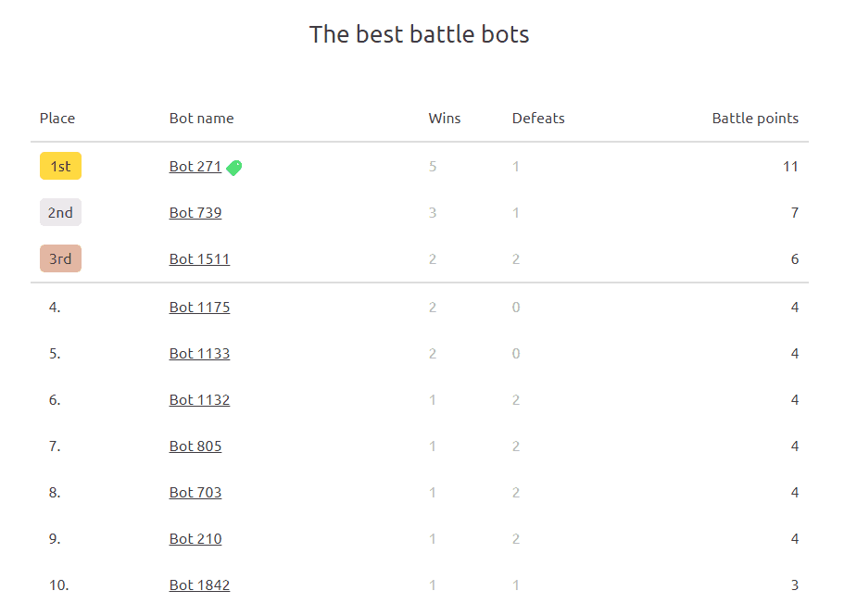This screenshot has width=857, height=616.
Task: Open the Bot 1511 link
Action: click(199, 259)
